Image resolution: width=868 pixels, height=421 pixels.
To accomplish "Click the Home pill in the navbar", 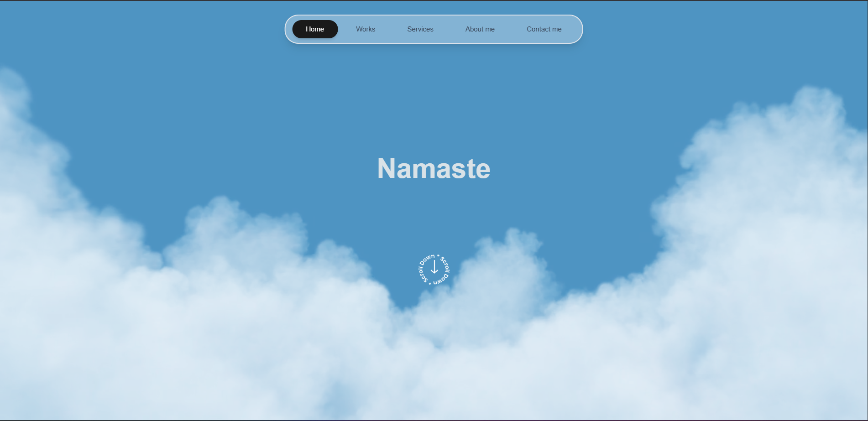I will [315, 29].
